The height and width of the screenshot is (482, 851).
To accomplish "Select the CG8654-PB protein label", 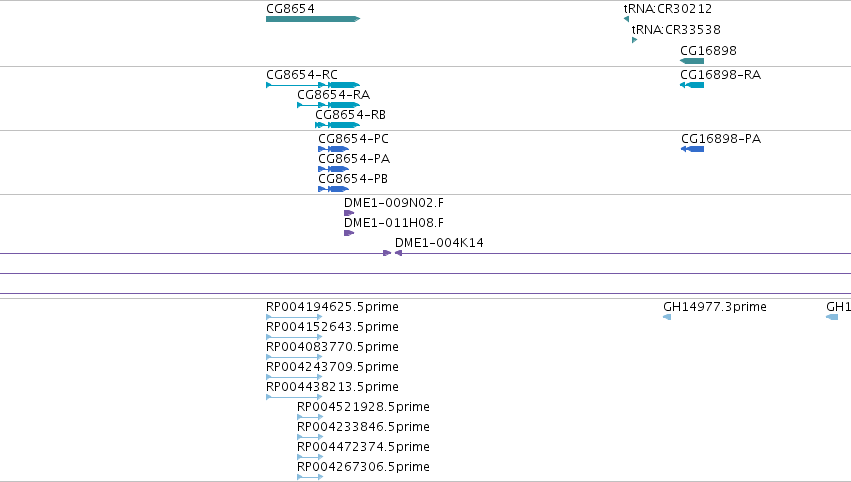I will tap(353, 179).
